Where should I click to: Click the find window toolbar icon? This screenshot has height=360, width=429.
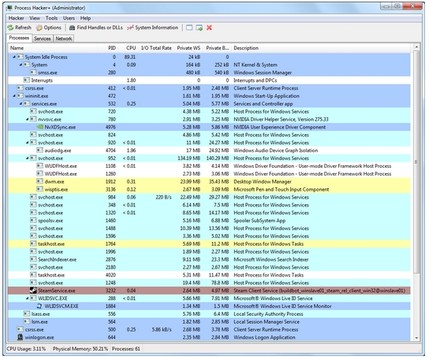[189, 28]
